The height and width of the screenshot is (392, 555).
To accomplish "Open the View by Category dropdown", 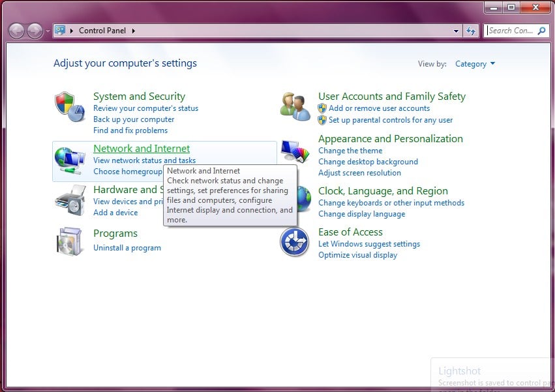I will click(x=475, y=64).
